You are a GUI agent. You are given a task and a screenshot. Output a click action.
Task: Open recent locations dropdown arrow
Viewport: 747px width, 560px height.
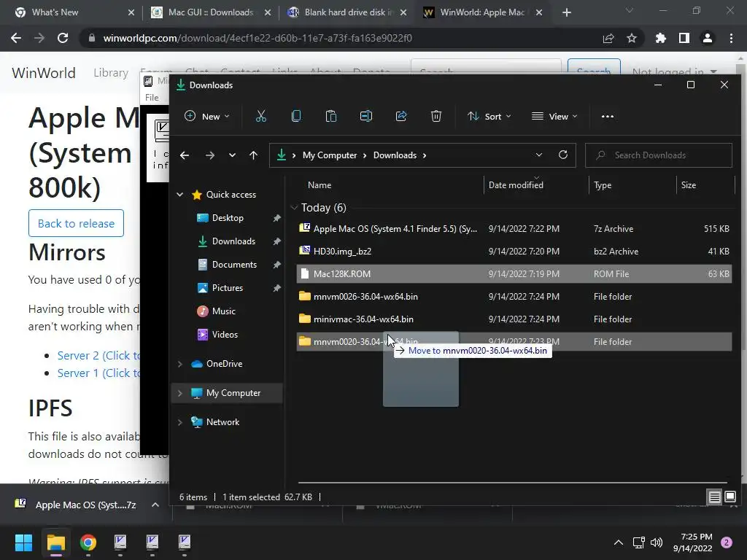[x=232, y=155]
